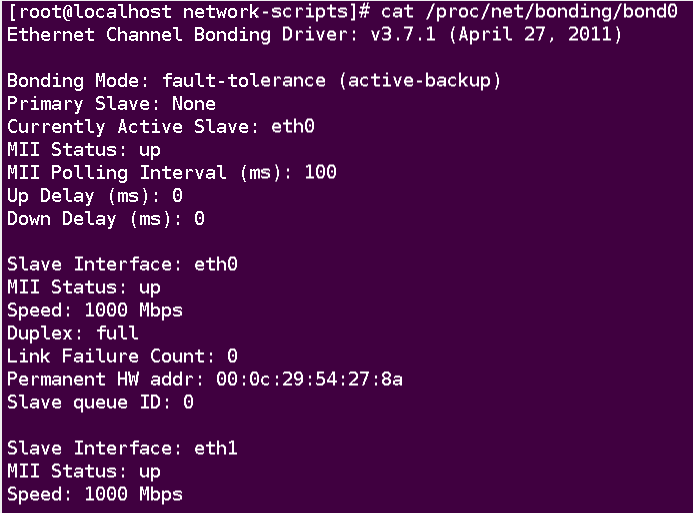693x513 pixels.
Task: Click the active-backup text in parentheses
Action: (x=420, y=81)
